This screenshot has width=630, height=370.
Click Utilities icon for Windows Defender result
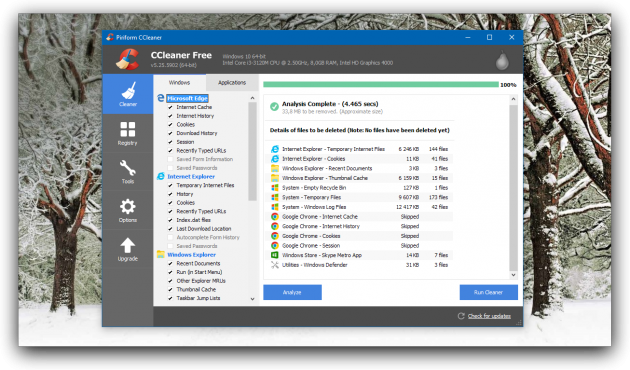pos(275,265)
